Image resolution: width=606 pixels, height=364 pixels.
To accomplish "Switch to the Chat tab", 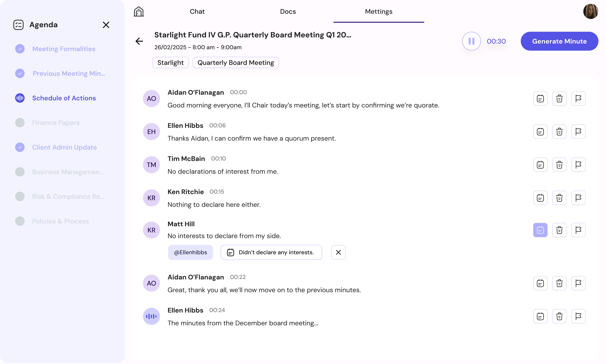I will pyautogui.click(x=197, y=11).
